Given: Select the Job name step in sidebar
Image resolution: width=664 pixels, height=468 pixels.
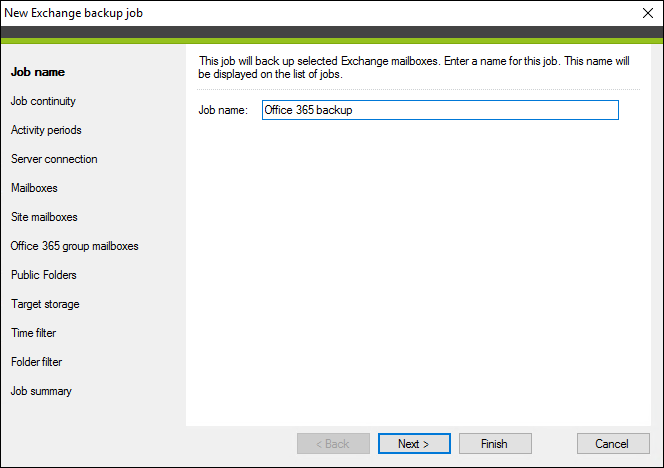Looking at the screenshot, I should tap(38, 72).
